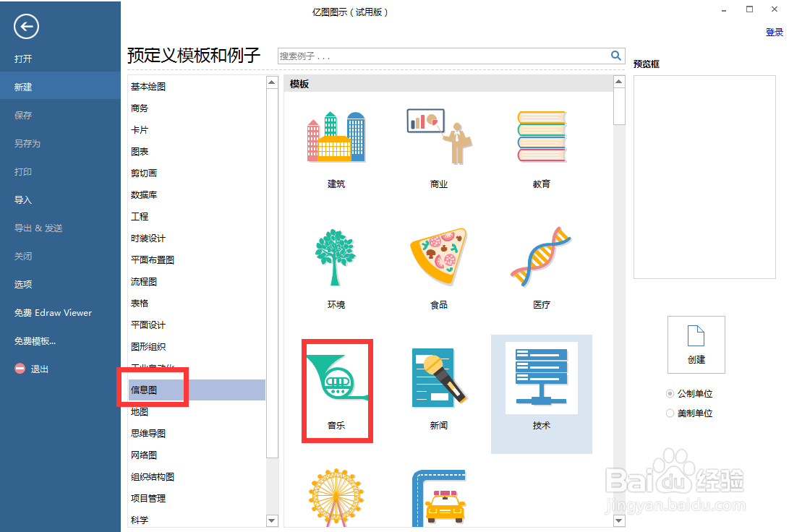Open the 选项 menu item
This screenshot has width=789, height=532.
(23, 284)
